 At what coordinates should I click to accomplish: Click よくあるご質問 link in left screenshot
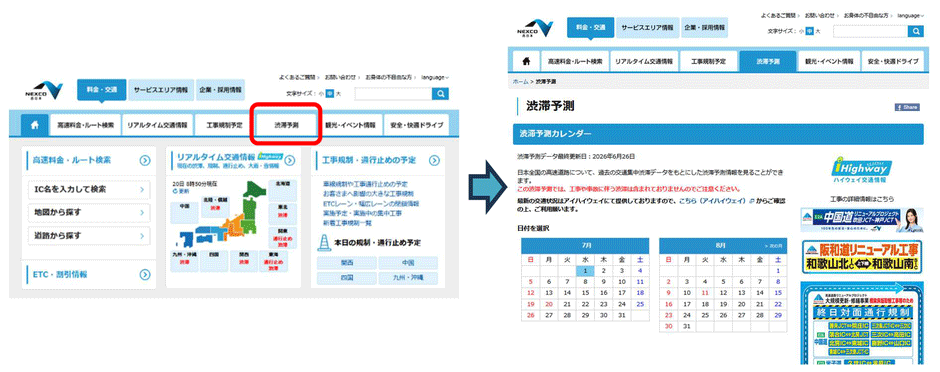(298, 77)
